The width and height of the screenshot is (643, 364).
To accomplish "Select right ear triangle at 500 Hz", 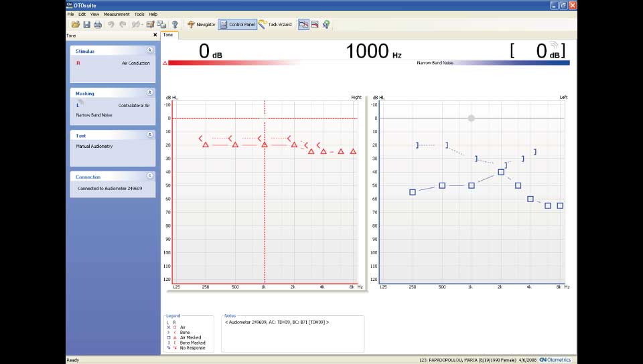I will coord(235,145).
